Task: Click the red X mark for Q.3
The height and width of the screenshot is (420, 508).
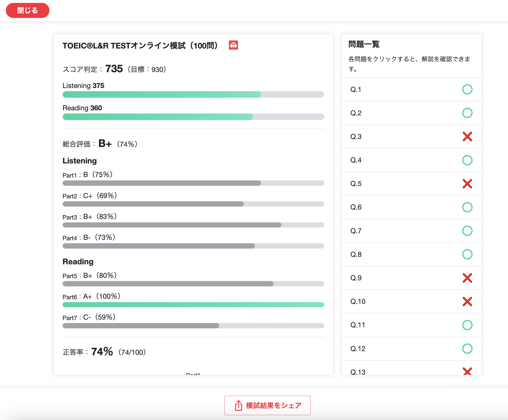Action: coord(467,136)
